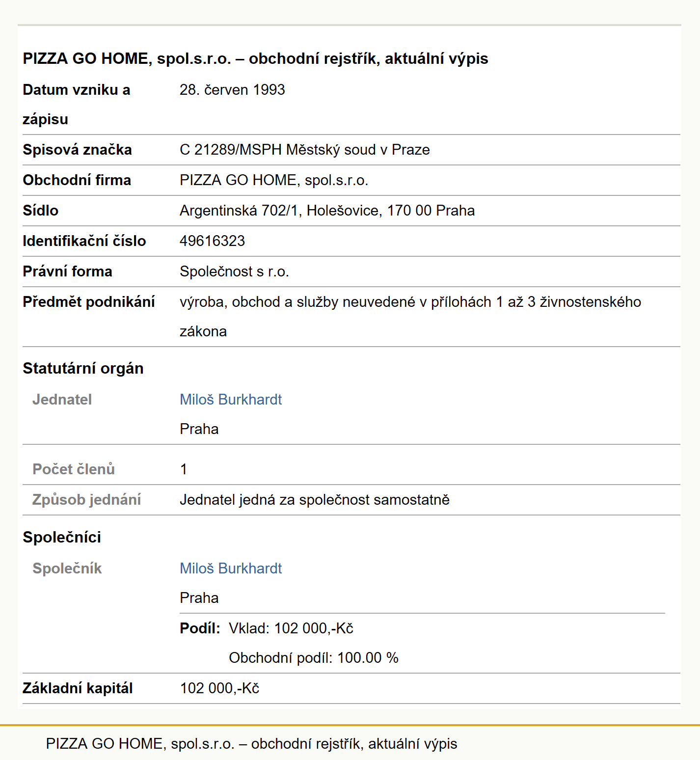Click the Právní forma value Společnost s r.o.
This screenshot has width=700, height=760.
pyautogui.click(x=234, y=271)
